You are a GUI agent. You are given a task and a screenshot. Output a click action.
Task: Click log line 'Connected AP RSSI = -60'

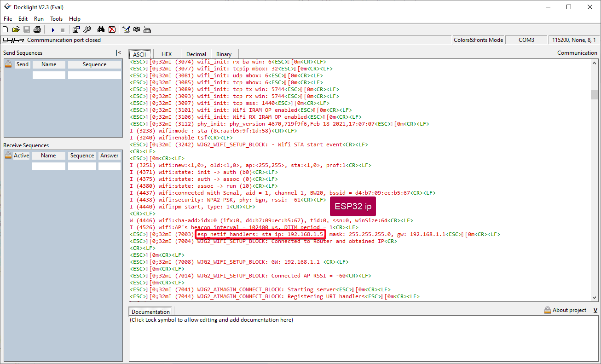[x=250, y=276]
